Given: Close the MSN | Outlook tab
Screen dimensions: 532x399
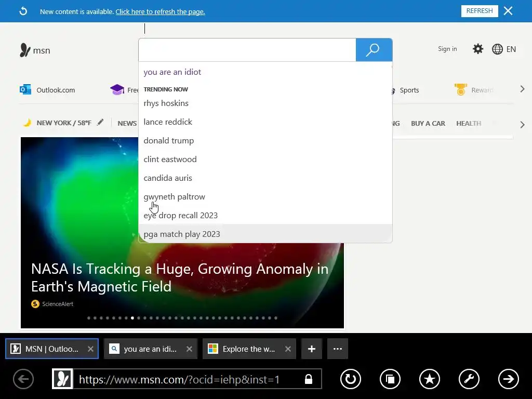Looking at the screenshot, I should (90, 349).
